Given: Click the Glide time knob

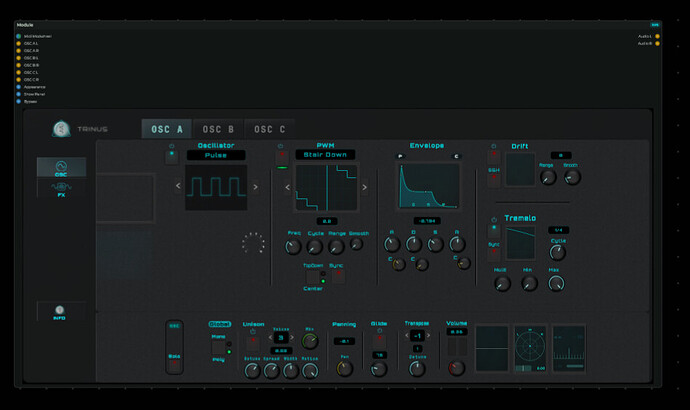Looking at the screenshot, I should (x=378, y=369).
